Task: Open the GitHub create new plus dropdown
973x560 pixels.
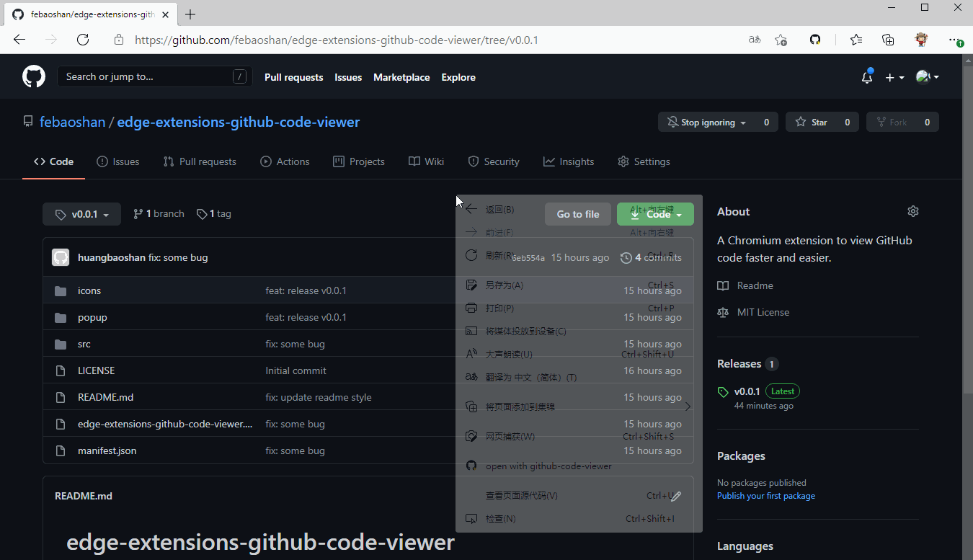Action: click(x=894, y=77)
